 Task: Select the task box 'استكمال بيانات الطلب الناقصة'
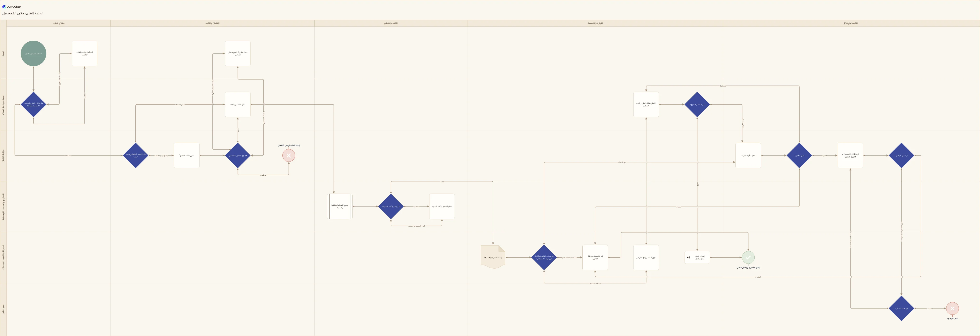pos(84,54)
